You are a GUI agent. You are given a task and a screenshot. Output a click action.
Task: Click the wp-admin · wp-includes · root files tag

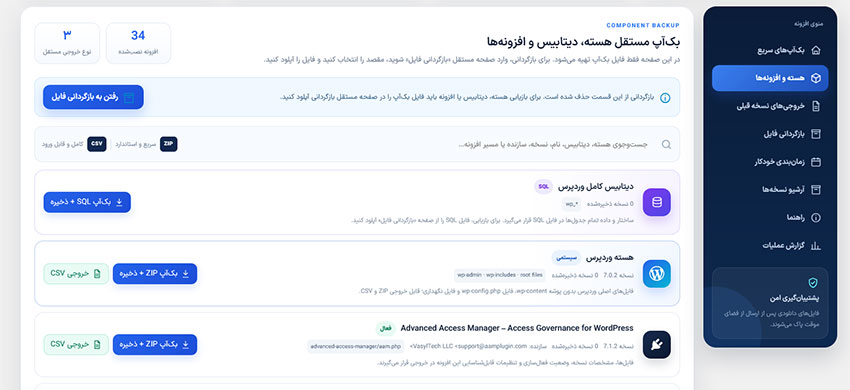[499, 275]
